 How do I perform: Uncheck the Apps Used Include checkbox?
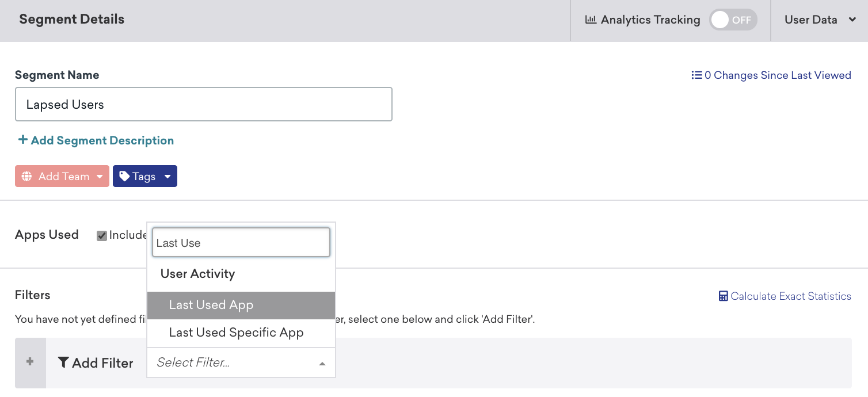coord(102,235)
